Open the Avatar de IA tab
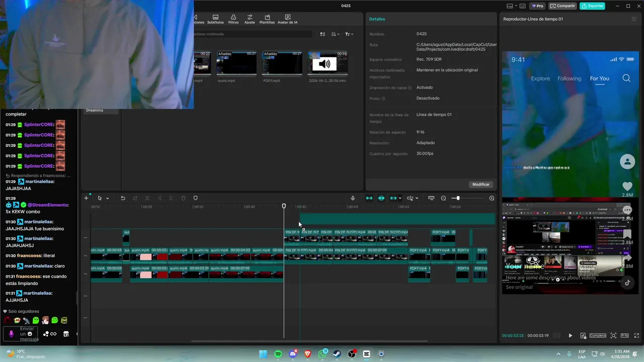The image size is (644, 362). point(287,19)
